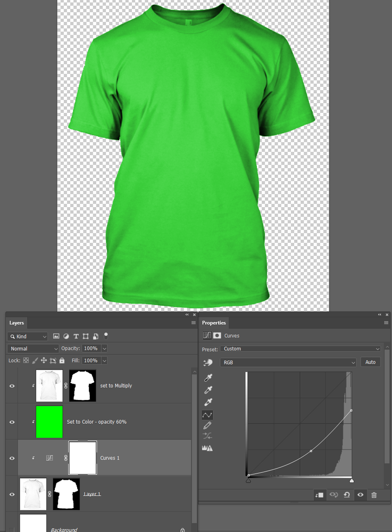Image resolution: width=392 pixels, height=532 pixels.
Task: Open the blend mode dropdown showing Normal
Action: [x=33, y=348]
